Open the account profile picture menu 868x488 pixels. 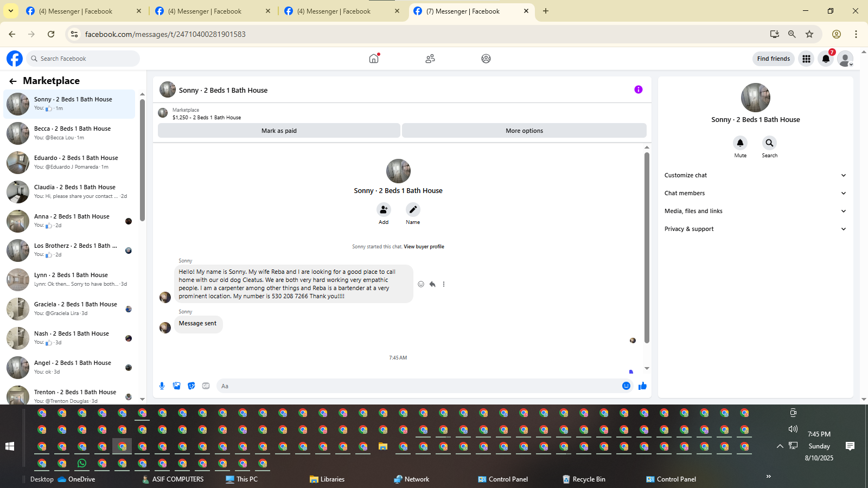click(x=845, y=59)
